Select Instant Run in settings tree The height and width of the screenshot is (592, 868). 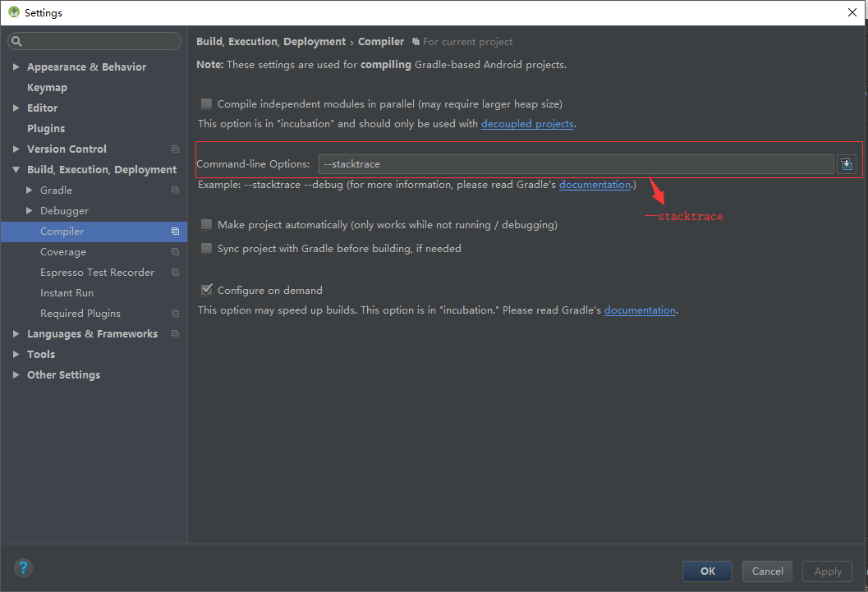(x=67, y=293)
